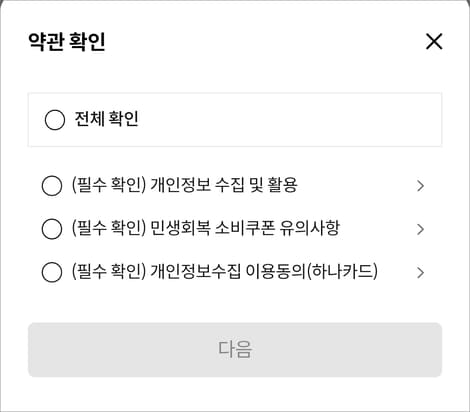The image size is (470, 412).
Task: Click the 개인정보 수집 및 활용 text
Action: click(x=224, y=185)
